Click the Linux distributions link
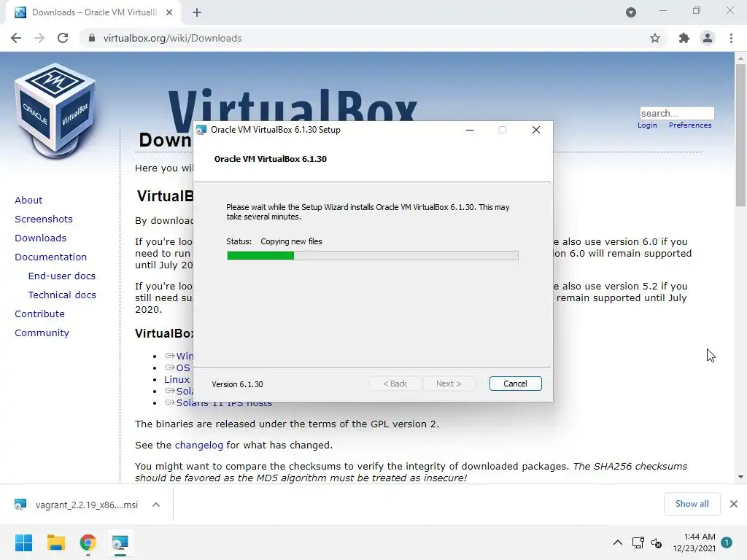Screen dimensions: 747x560 177,379
